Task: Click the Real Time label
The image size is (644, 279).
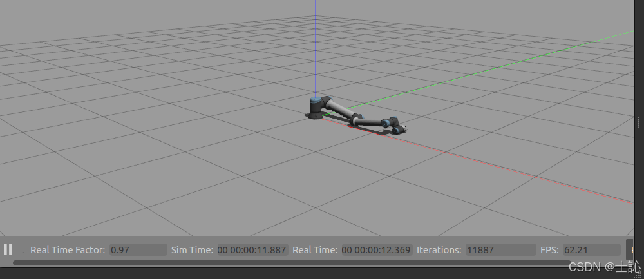Action: coord(315,250)
